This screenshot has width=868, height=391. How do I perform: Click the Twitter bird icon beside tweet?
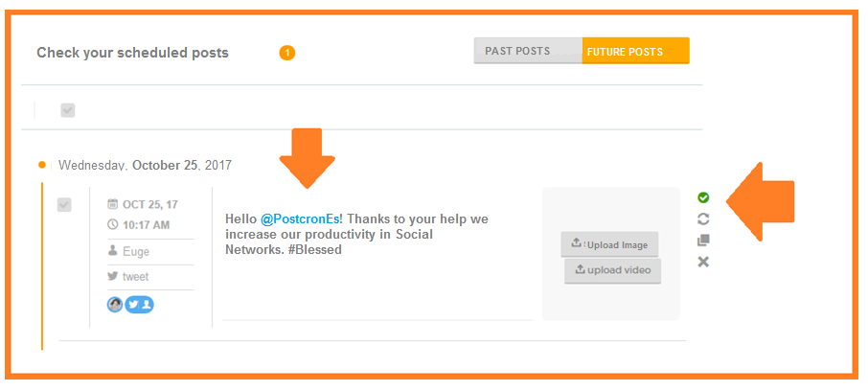[113, 277]
